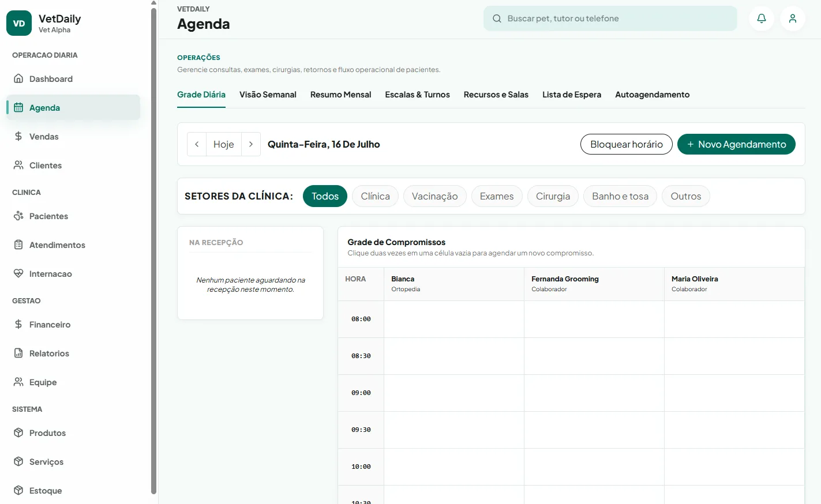The height and width of the screenshot is (504, 821).
Task: Filter sectors by Clínica
Action: 375,196
